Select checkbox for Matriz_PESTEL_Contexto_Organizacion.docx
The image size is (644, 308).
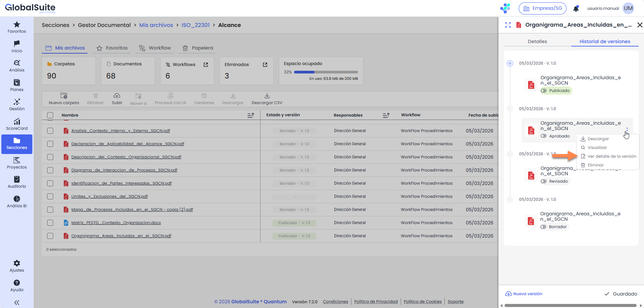(50, 223)
